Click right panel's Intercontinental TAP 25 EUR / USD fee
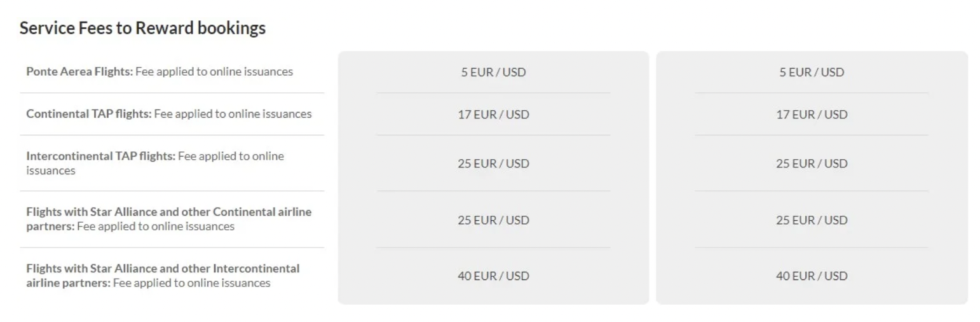980x322 pixels. (x=812, y=164)
